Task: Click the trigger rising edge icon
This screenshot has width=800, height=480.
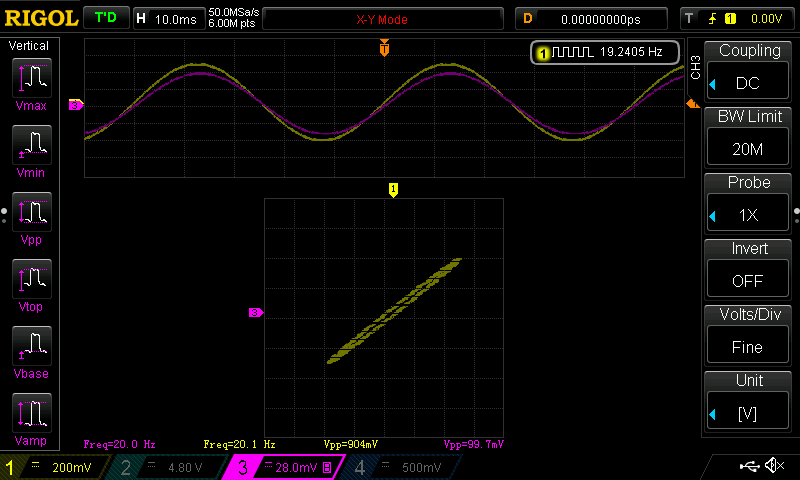Action: (x=712, y=19)
